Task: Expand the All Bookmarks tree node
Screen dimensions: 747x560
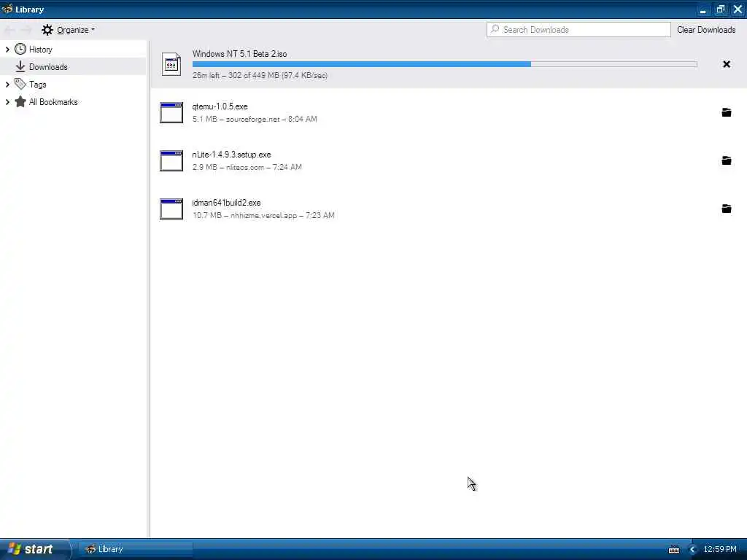Action: pos(7,102)
